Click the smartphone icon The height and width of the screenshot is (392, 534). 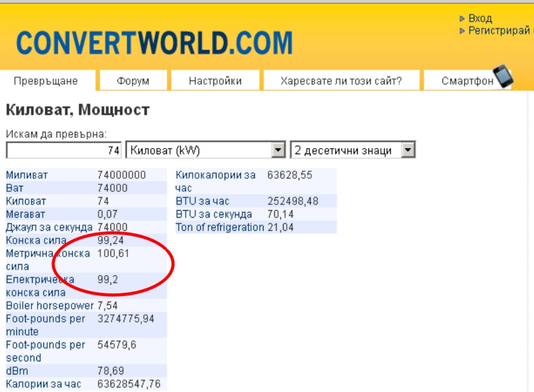pos(503,77)
